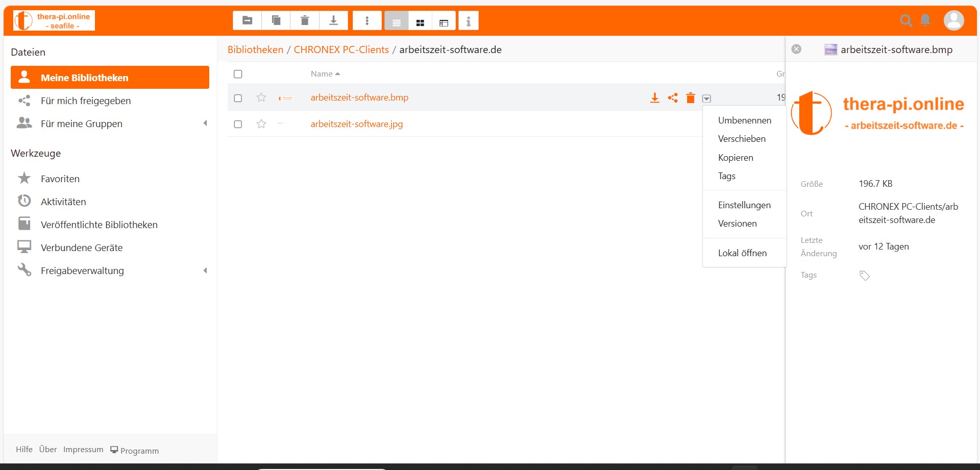Open Favoriten in sidebar

pyautogui.click(x=110, y=179)
